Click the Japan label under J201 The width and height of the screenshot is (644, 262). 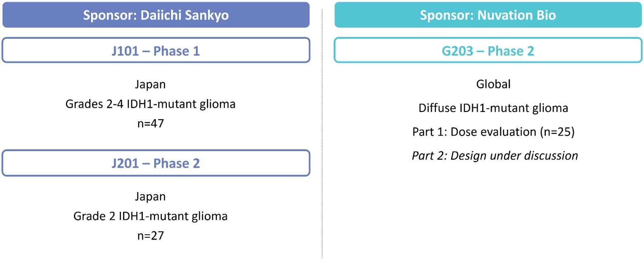click(x=150, y=196)
